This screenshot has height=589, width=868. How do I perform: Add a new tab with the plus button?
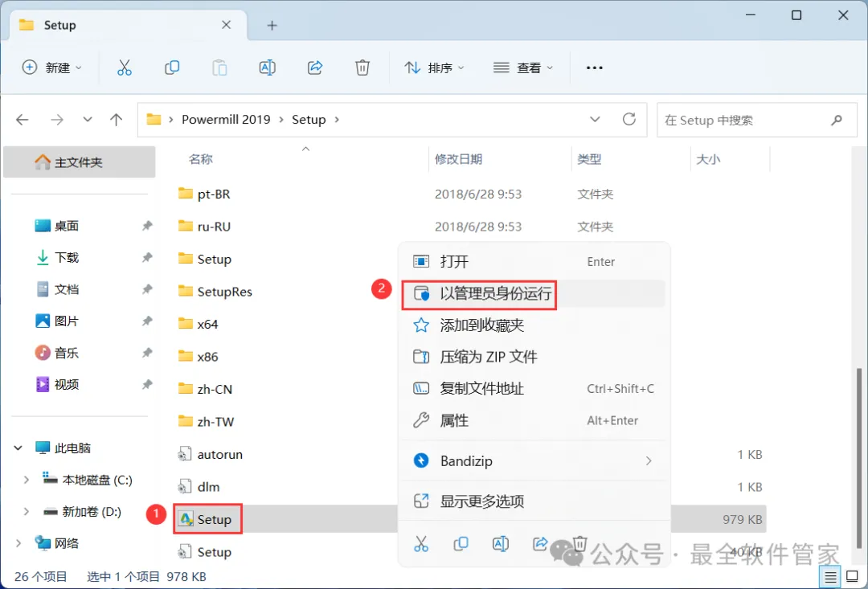272,26
